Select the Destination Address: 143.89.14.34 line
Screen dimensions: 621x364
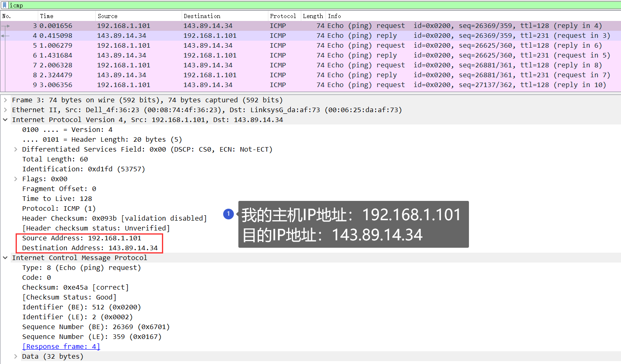(x=90, y=248)
